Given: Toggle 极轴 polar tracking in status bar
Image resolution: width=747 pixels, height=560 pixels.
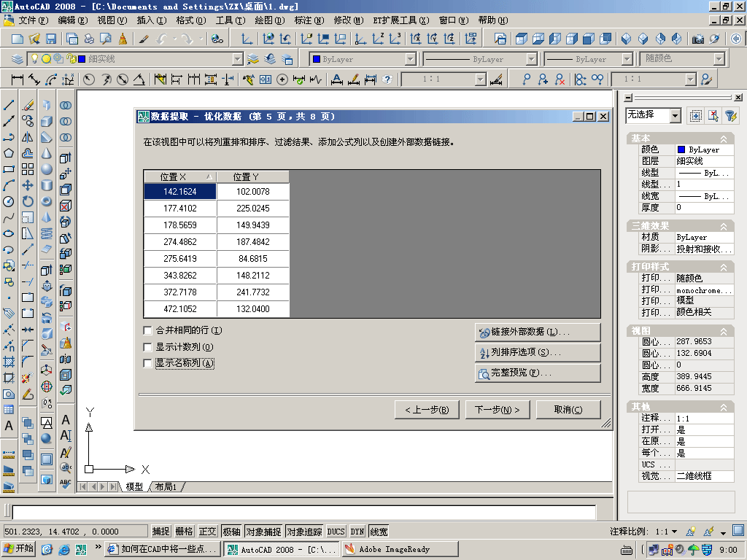Looking at the screenshot, I should point(231,532).
